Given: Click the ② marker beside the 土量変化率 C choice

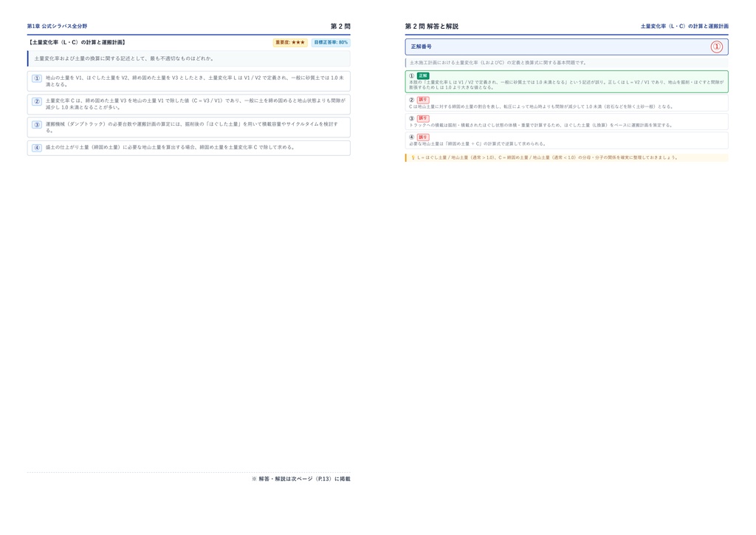Looking at the screenshot, I should 37,101.
